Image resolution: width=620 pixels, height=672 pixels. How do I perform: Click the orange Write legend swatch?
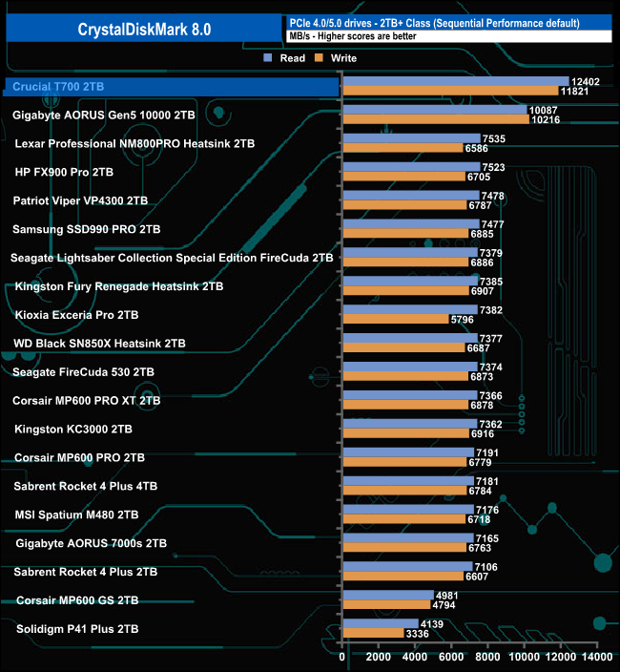(x=319, y=58)
